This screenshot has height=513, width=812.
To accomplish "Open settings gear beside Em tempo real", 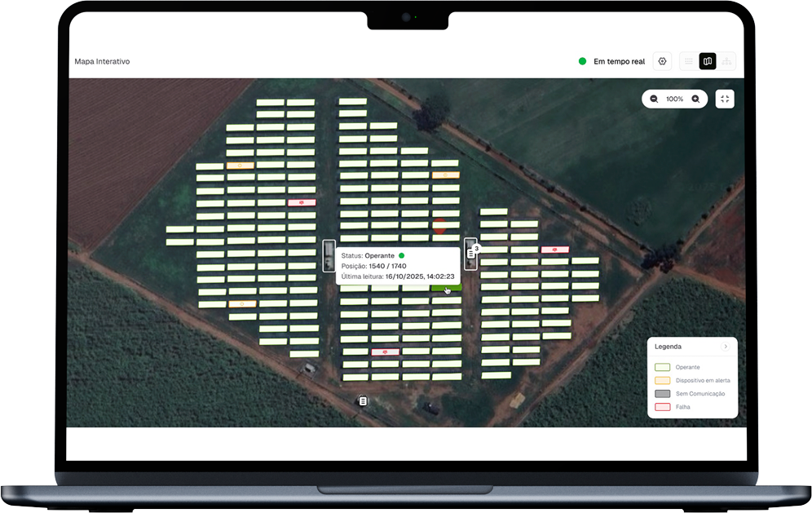I will coord(662,61).
